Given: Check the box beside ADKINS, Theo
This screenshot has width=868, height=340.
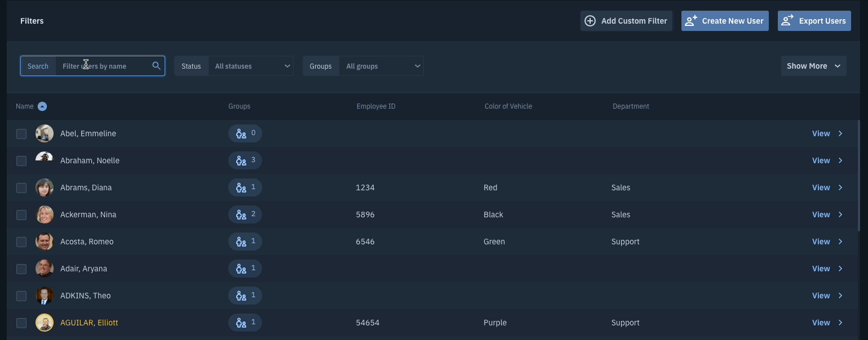Looking at the screenshot, I should (x=21, y=296).
